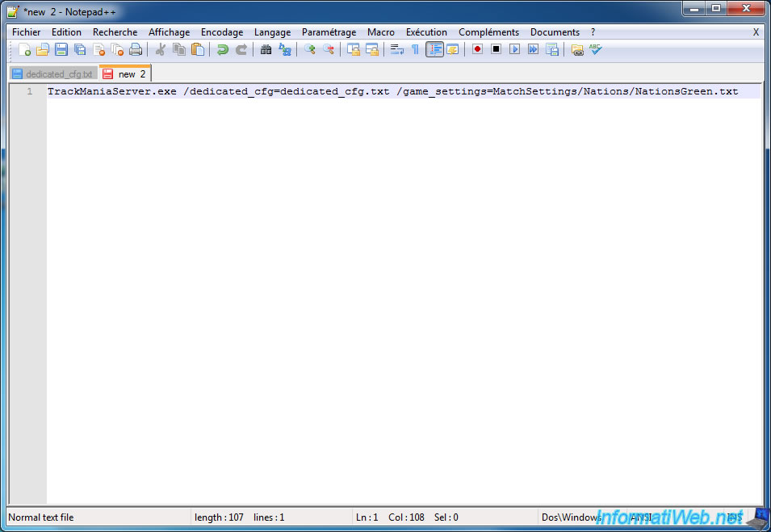Select the new 2 tab
The image size is (771, 532).
tap(125, 73)
